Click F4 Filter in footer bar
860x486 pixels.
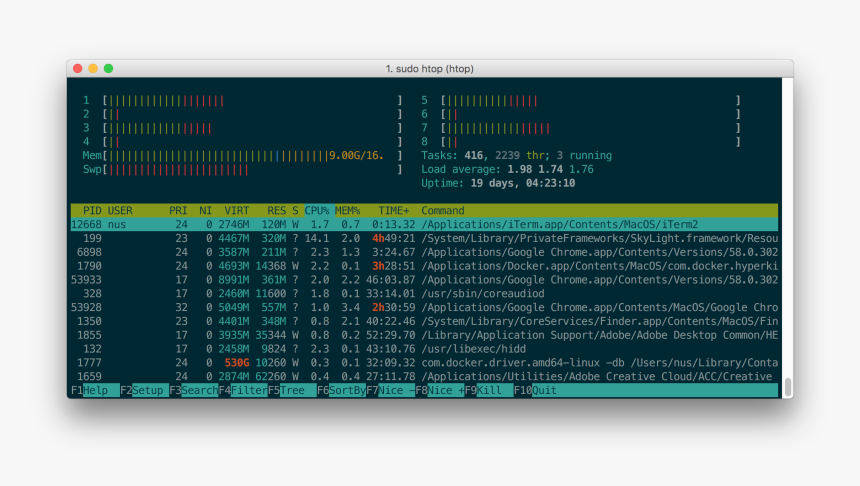[243, 390]
